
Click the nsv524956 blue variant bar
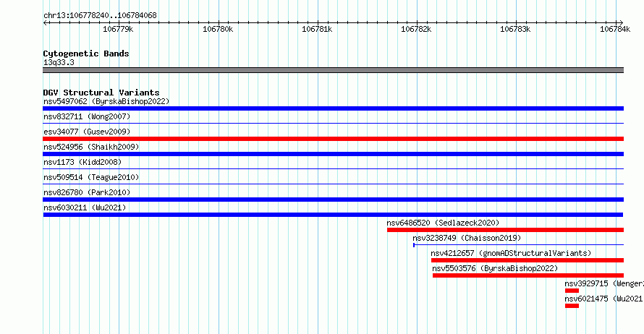coord(333,154)
